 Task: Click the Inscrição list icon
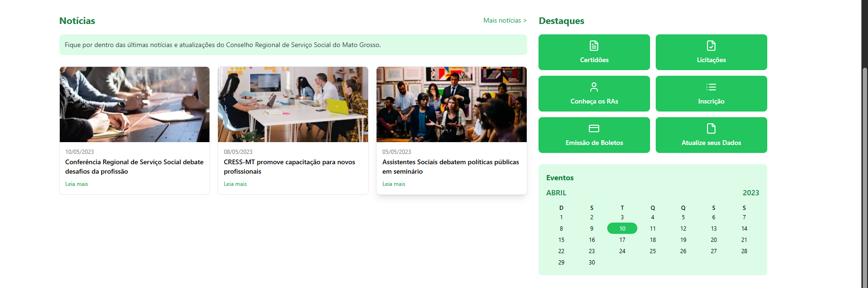[x=711, y=87]
